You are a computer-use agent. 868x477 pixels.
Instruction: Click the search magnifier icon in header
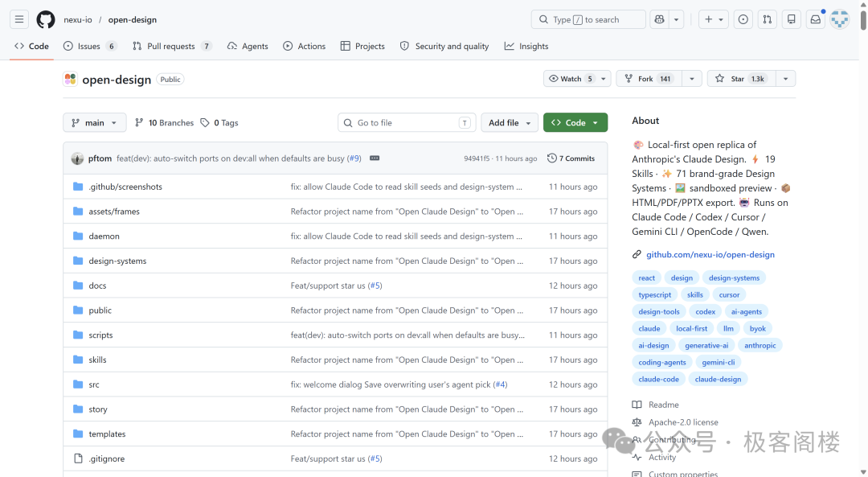[x=543, y=19]
